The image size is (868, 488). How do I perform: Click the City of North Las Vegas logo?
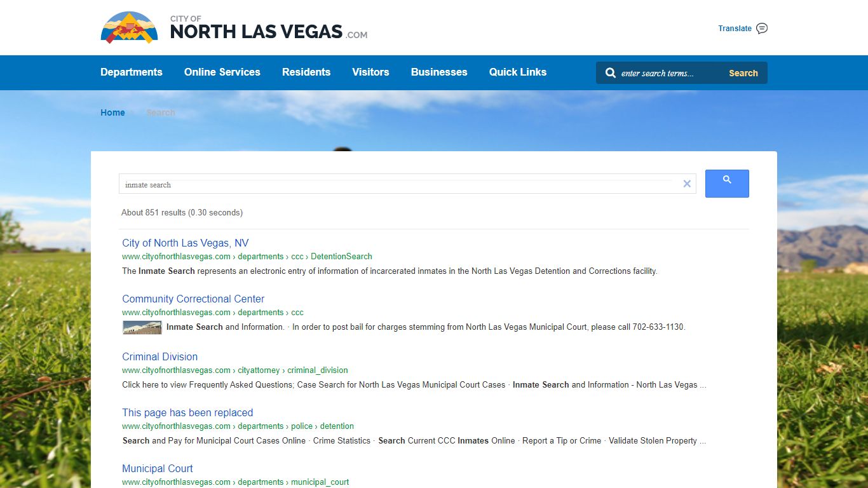click(129, 27)
